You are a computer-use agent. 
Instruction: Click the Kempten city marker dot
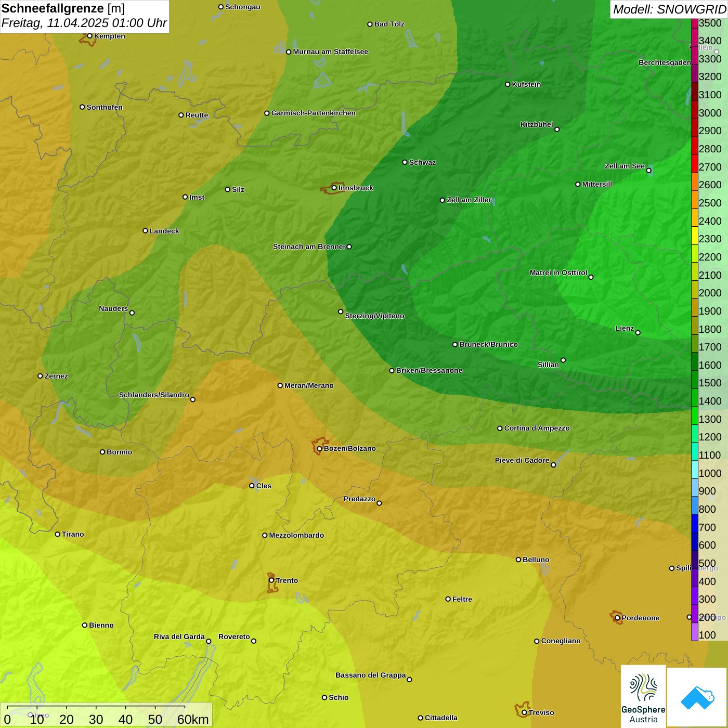pyautogui.click(x=90, y=36)
